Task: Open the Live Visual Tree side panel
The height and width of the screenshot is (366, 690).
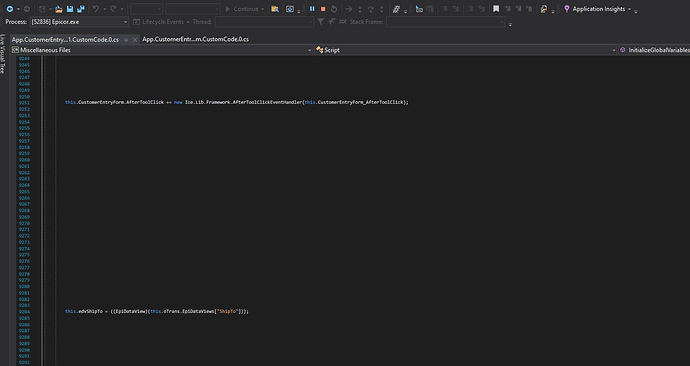Action: tap(3, 54)
